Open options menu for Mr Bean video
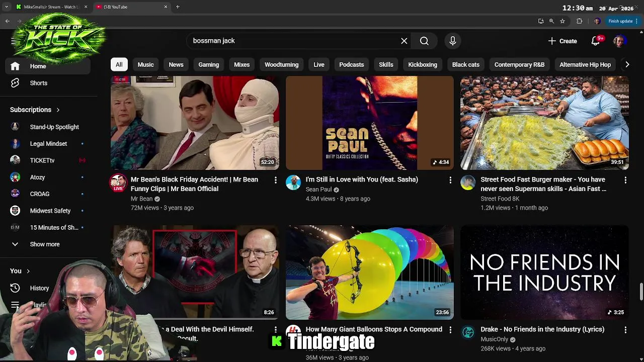 click(x=275, y=180)
